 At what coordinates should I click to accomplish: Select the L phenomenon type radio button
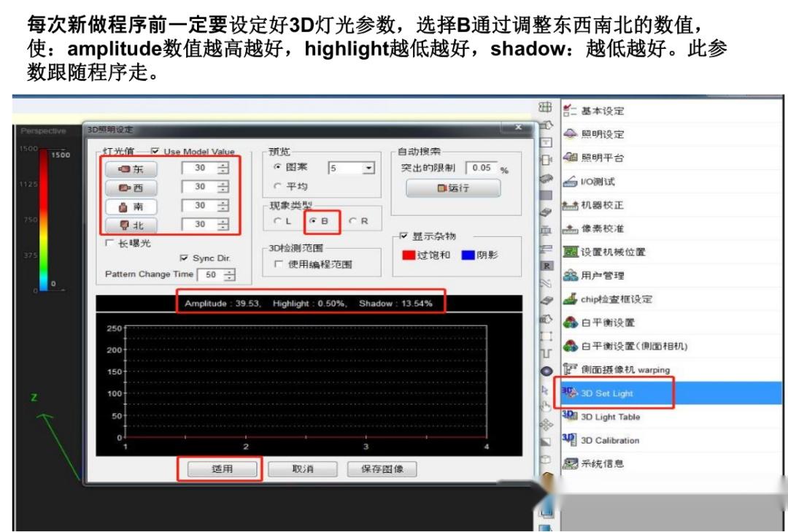277,220
